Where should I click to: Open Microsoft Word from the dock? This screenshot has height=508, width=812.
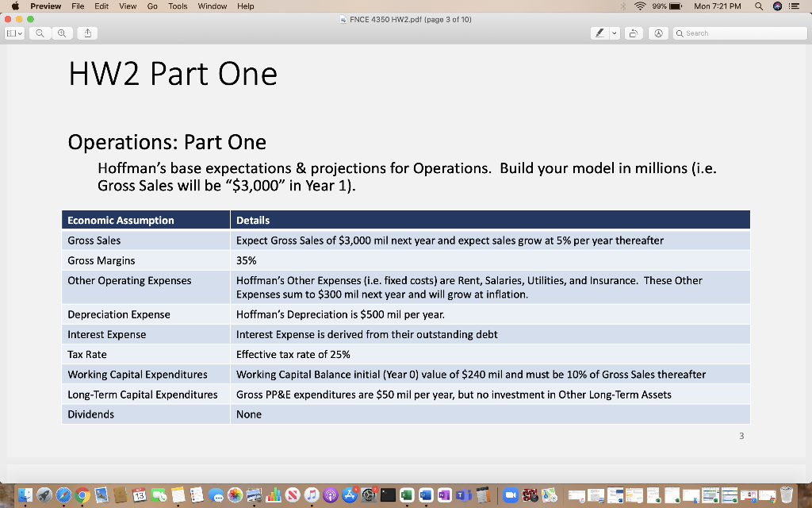(x=426, y=495)
